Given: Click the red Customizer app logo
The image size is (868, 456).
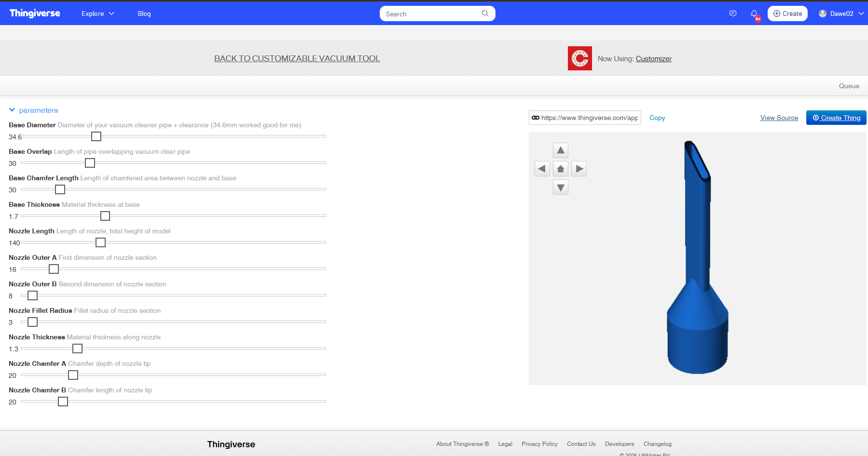Looking at the screenshot, I should [579, 58].
